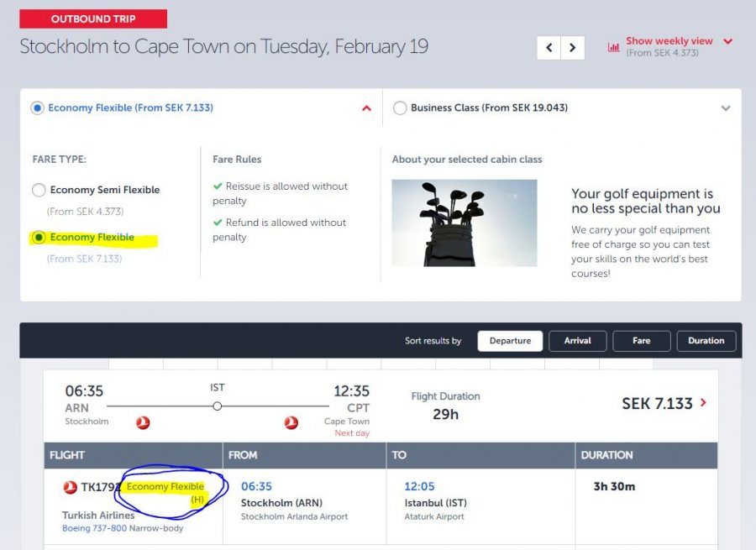The image size is (756, 550).
Task: Select the Business Class radio button
Action: pos(400,108)
